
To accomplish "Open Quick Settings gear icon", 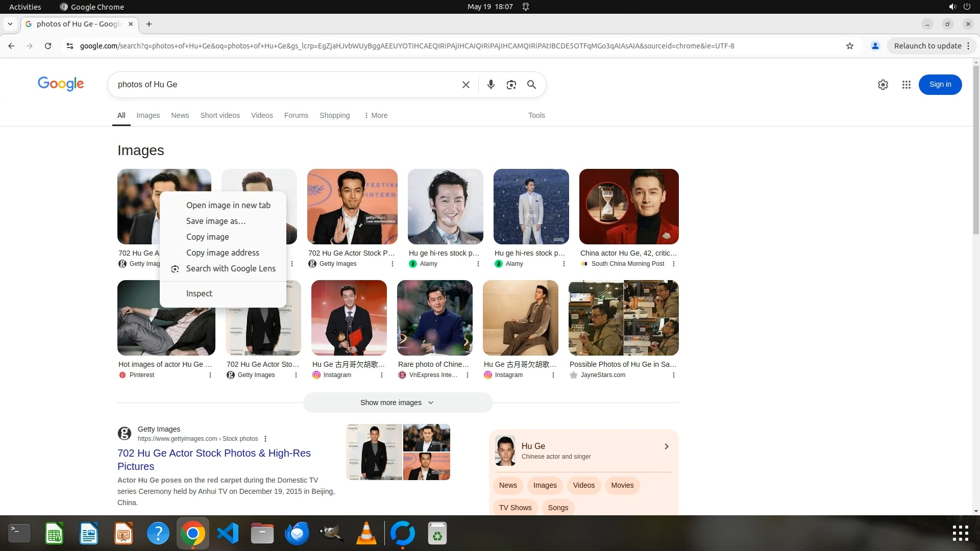I will pyautogui.click(x=883, y=85).
